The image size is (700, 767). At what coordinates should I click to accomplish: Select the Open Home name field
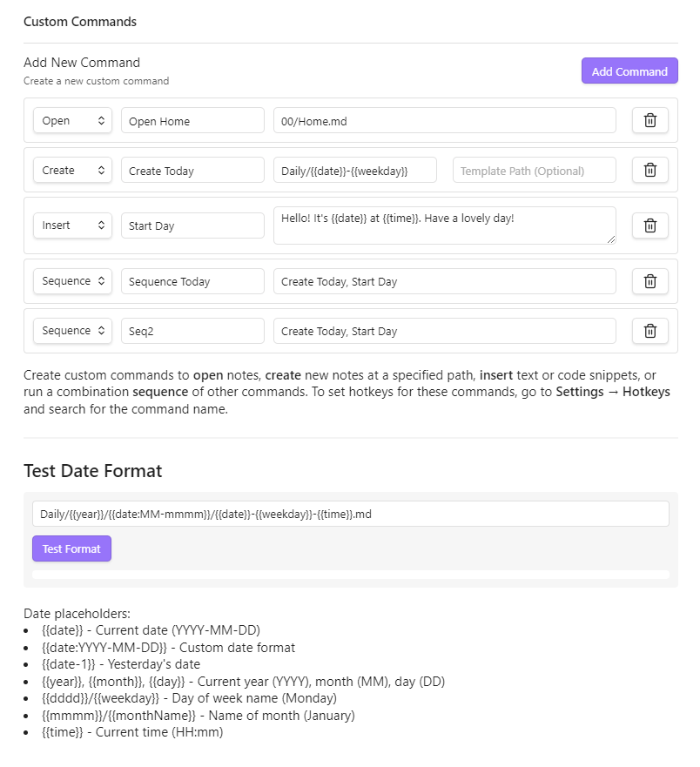click(192, 120)
